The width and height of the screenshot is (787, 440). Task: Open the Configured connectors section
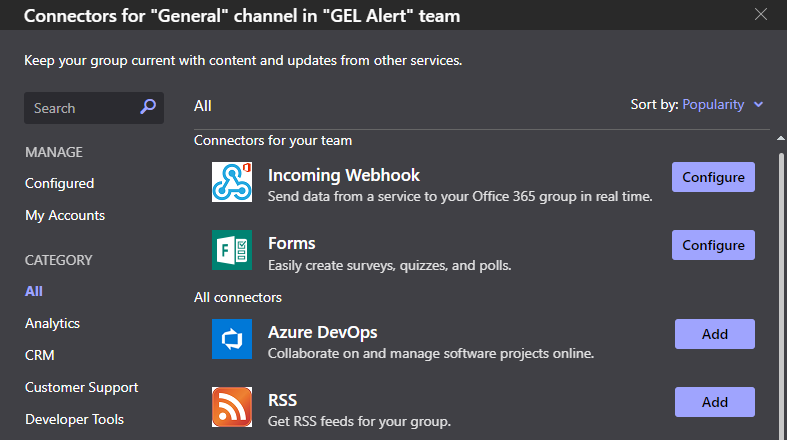pyautogui.click(x=59, y=183)
